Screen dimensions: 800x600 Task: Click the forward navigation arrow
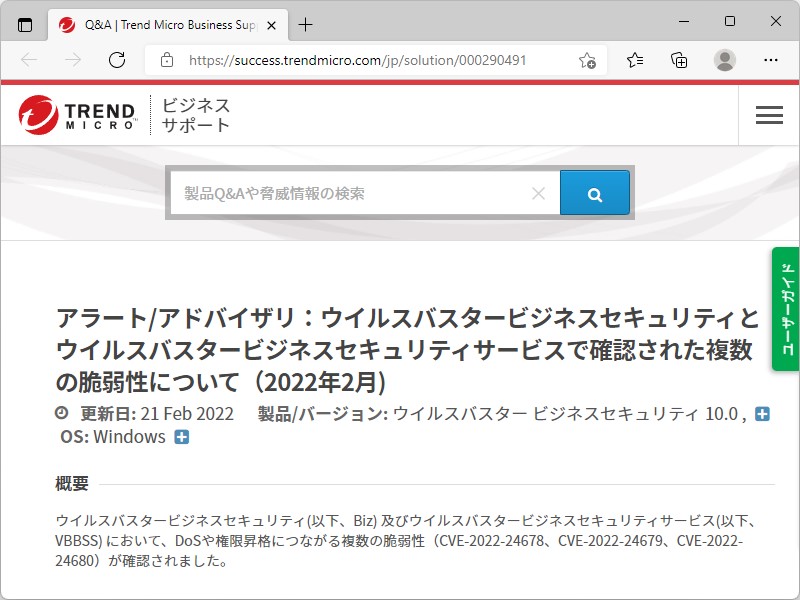click(72, 60)
